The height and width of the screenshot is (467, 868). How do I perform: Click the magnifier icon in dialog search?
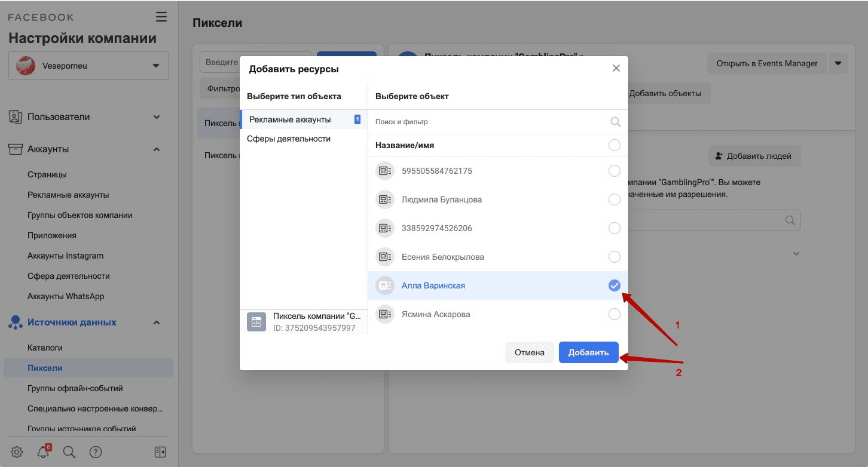(616, 122)
